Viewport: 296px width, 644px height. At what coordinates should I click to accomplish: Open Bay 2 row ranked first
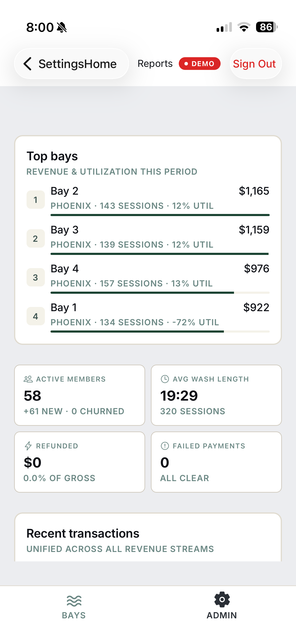[148, 200]
